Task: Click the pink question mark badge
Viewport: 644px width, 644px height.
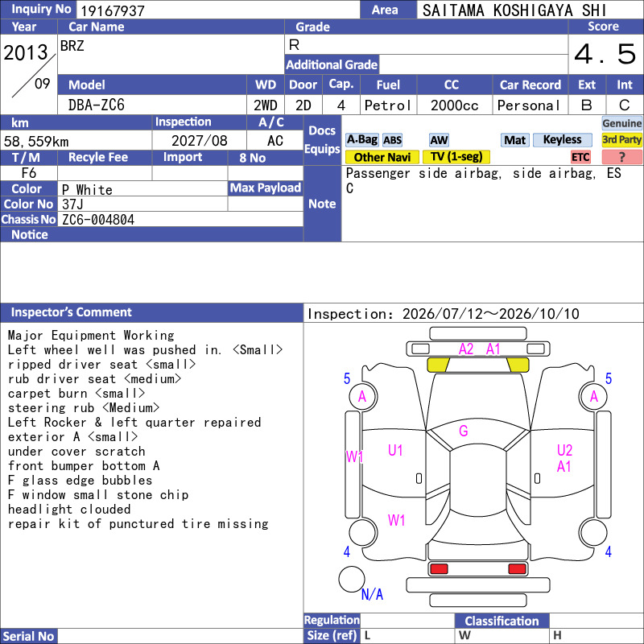Action: coord(621,157)
